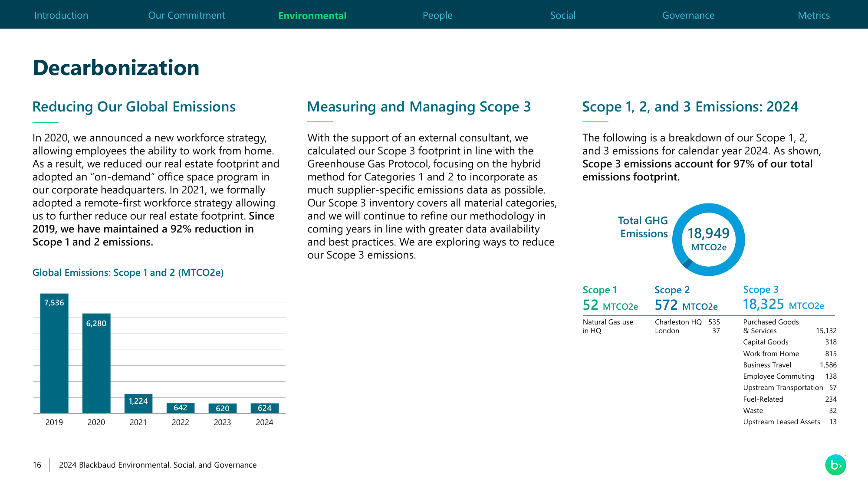Click the 2024 Blackbaud ESG footer text

pos(158,465)
